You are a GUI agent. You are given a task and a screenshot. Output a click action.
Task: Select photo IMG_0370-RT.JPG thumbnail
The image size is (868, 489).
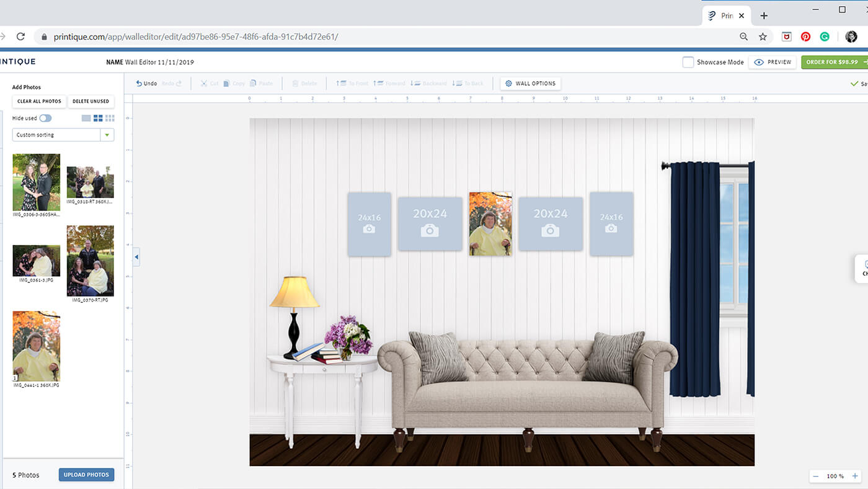pos(90,261)
